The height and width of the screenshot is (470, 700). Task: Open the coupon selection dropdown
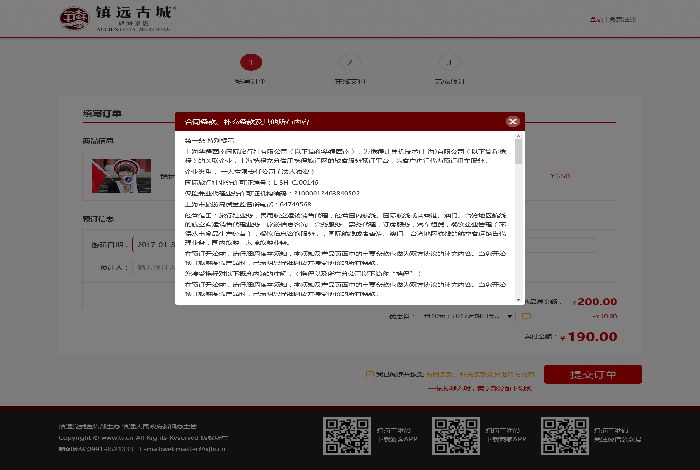[x=468, y=317]
